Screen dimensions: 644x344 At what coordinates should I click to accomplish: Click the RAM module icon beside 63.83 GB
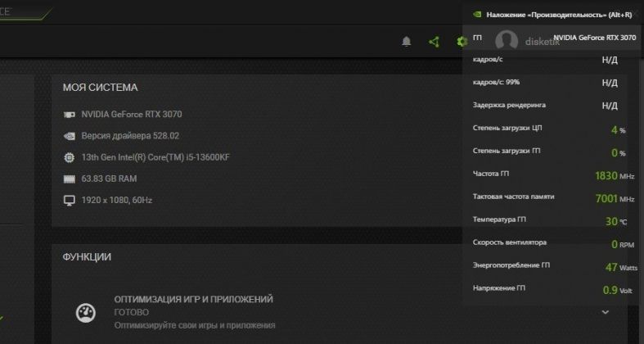[70, 179]
